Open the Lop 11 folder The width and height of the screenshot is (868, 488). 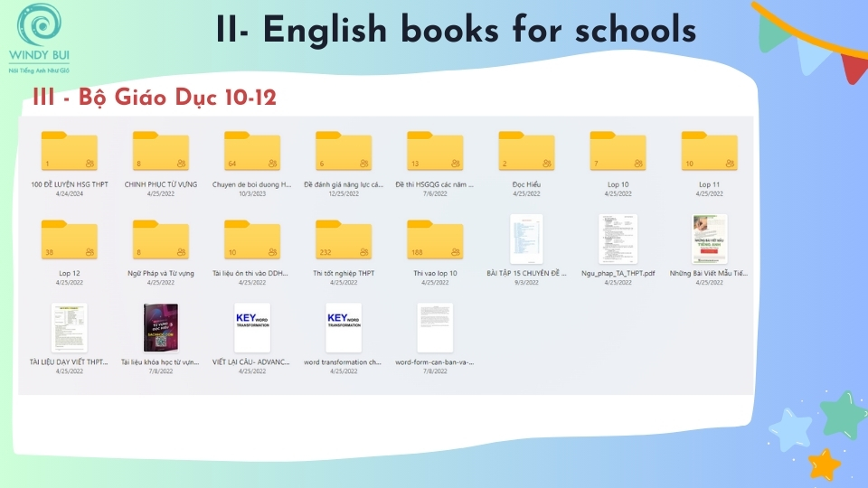pyautogui.click(x=709, y=152)
